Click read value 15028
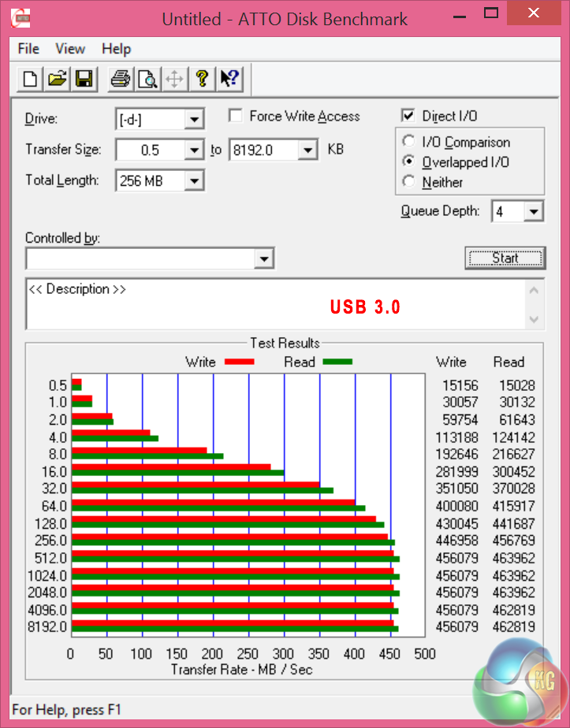 [x=516, y=385]
